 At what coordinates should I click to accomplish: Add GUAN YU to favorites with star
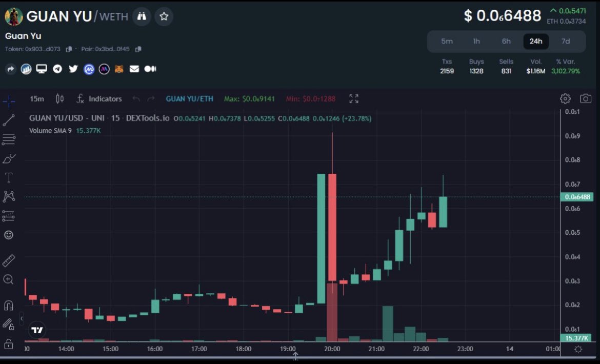coord(164,16)
